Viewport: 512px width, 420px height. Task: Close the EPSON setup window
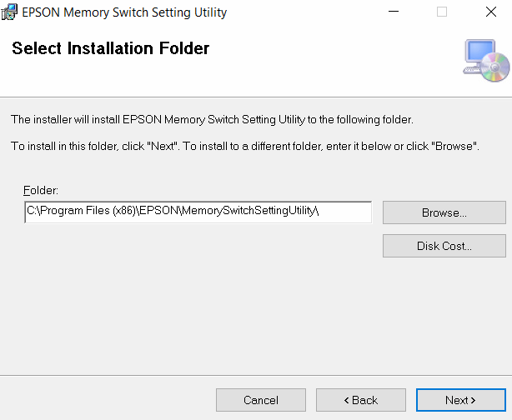[x=490, y=12]
